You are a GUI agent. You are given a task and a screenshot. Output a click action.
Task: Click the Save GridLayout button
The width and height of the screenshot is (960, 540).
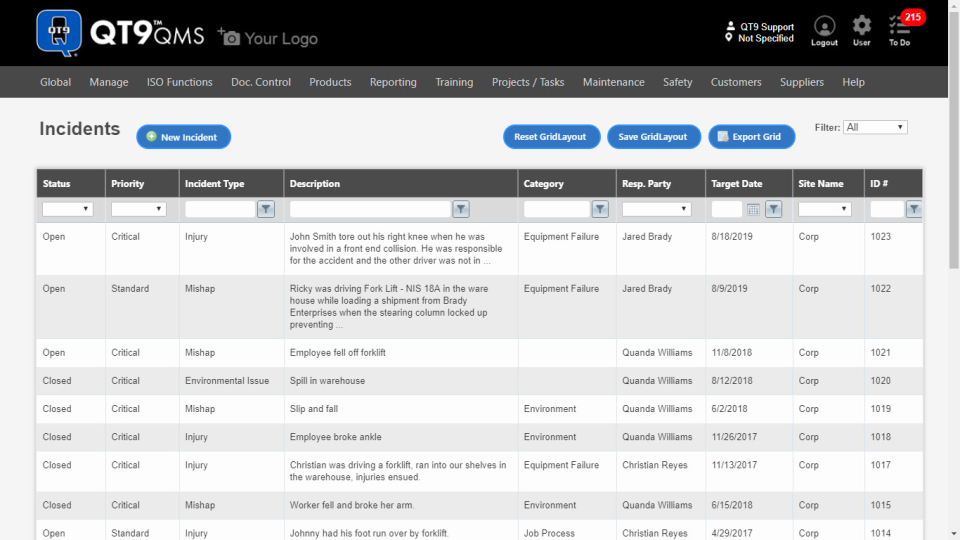pyautogui.click(x=653, y=137)
